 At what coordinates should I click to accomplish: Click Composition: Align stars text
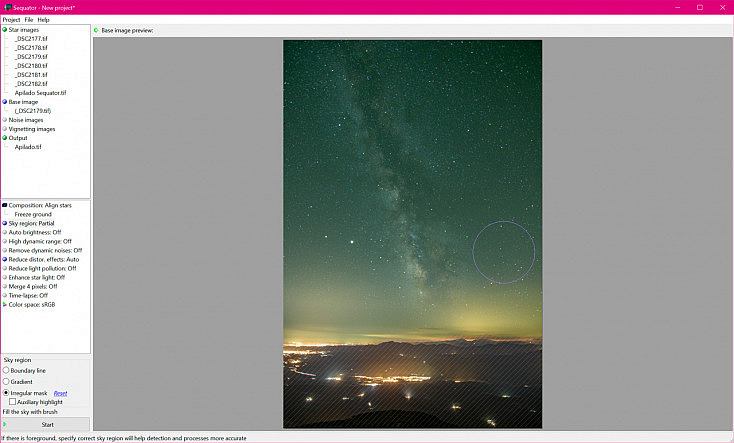pyautogui.click(x=40, y=205)
